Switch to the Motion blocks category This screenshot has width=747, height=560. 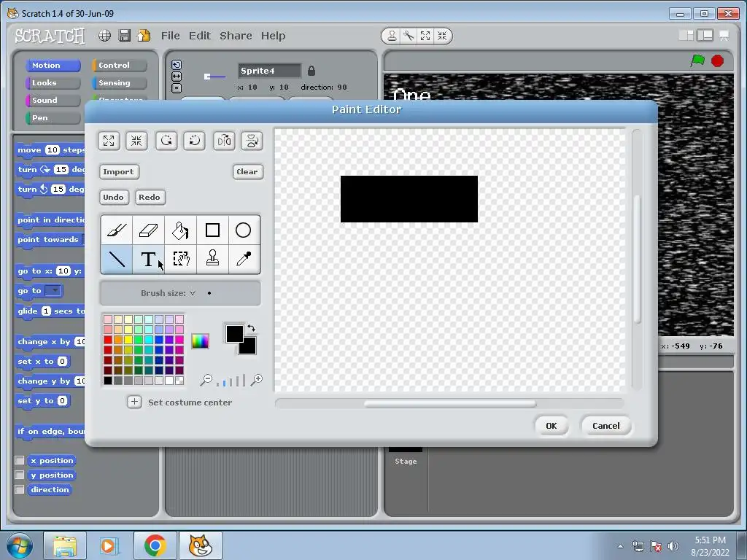(x=53, y=65)
